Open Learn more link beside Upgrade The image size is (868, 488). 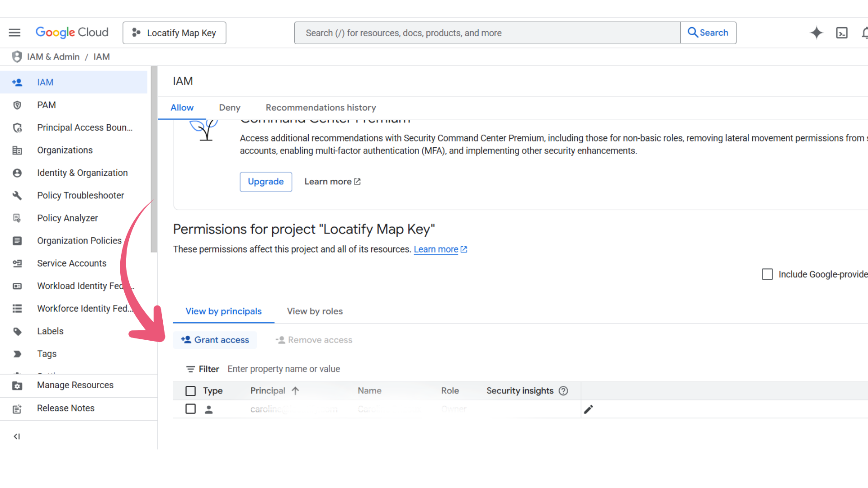332,182
